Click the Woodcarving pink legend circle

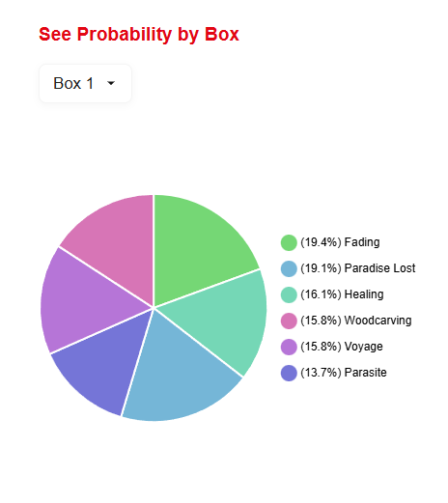point(289,321)
